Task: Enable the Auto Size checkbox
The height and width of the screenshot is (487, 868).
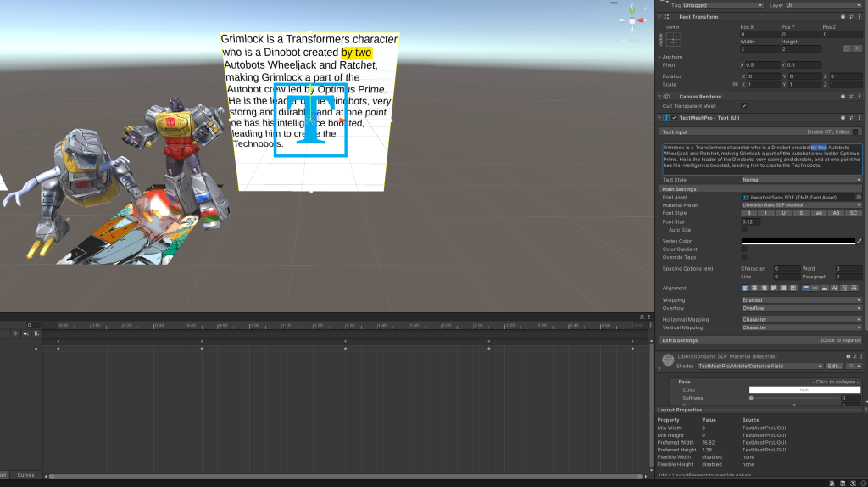Action: click(x=744, y=229)
